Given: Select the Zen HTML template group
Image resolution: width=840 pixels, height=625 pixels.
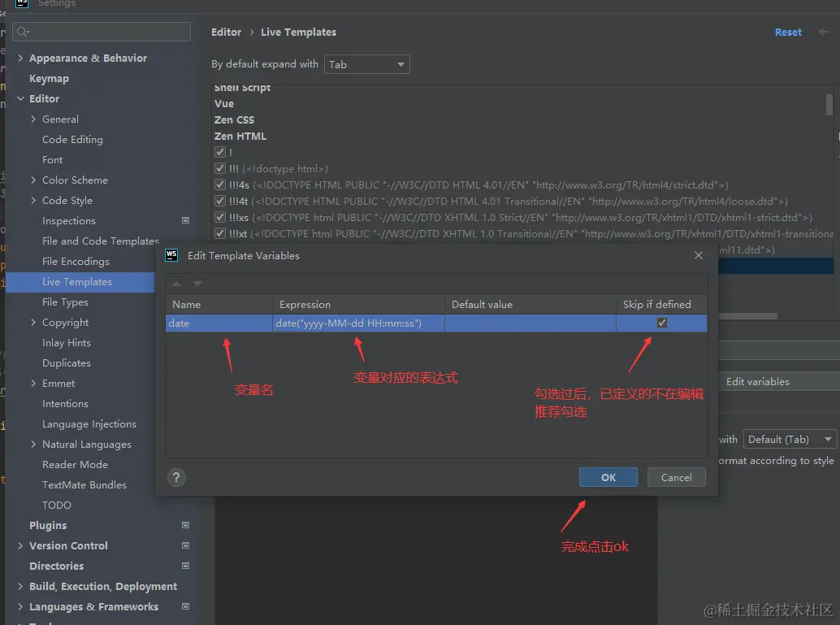Looking at the screenshot, I should [240, 137].
